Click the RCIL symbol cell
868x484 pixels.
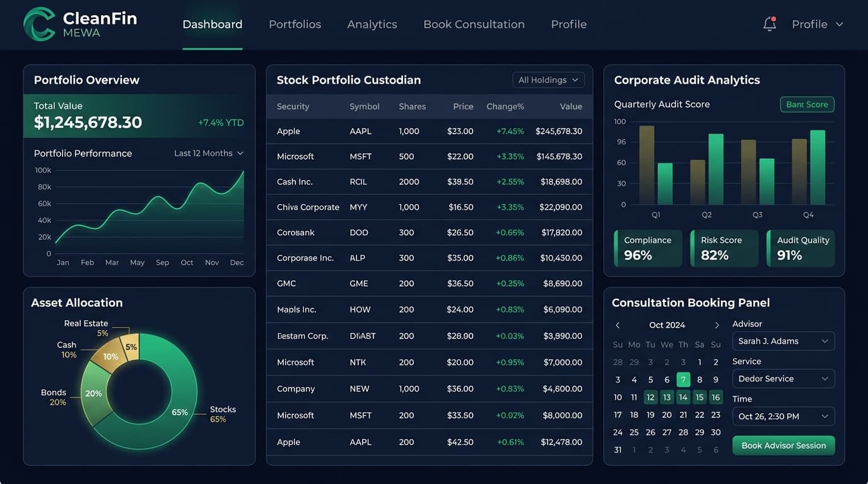pyautogui.click(x=359, y=181)
